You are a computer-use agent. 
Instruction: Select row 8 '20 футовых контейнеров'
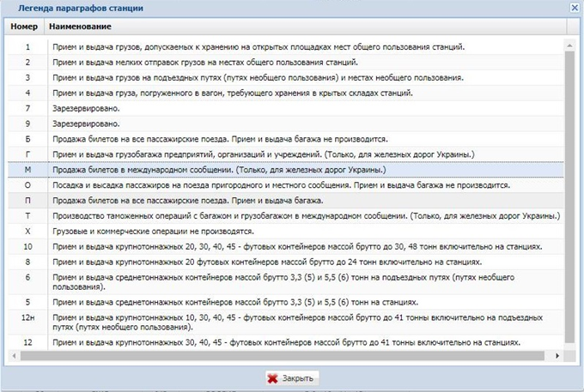[x=286, y=262]
